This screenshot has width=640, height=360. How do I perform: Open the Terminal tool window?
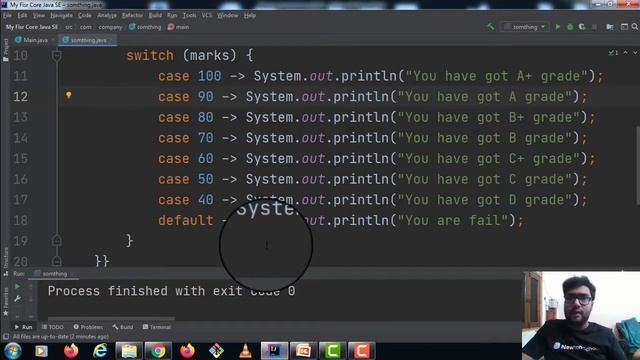(x=157, y=327)
